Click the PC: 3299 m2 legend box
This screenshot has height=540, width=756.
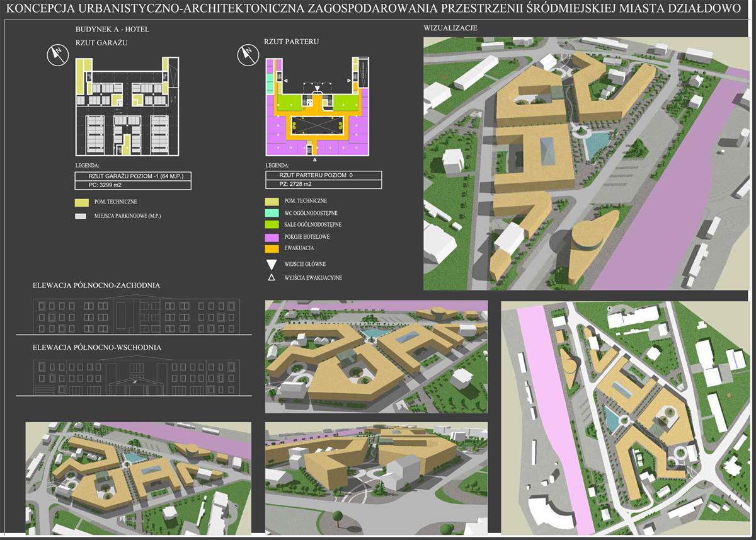[x=133, y=186]
